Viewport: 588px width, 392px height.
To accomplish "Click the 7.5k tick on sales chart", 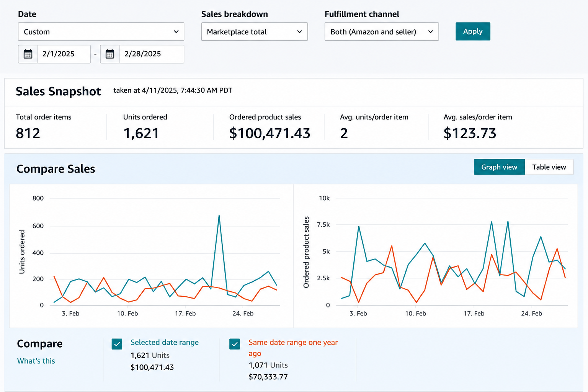I will pos(323,225).
